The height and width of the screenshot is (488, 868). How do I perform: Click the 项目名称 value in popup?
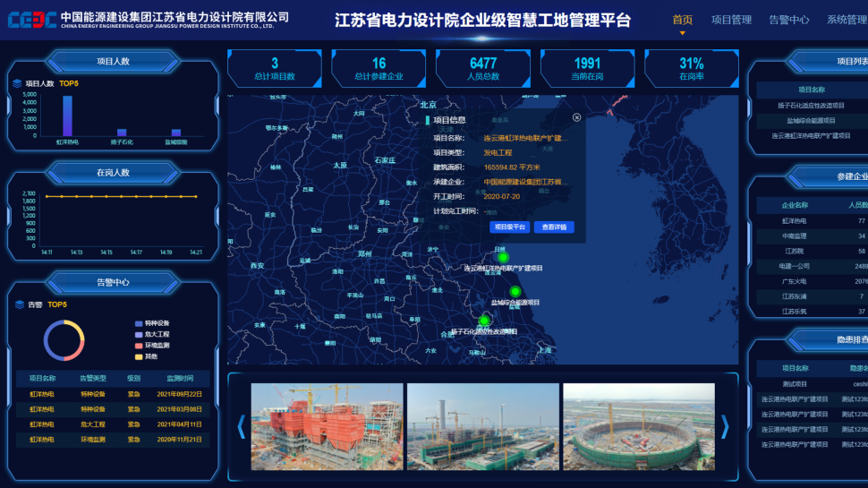(x=526, y=138)
